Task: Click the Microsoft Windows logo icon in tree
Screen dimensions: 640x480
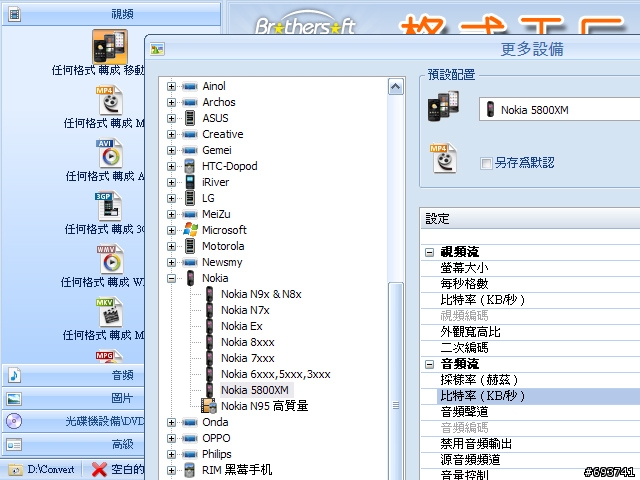Action: pos(190,230)
